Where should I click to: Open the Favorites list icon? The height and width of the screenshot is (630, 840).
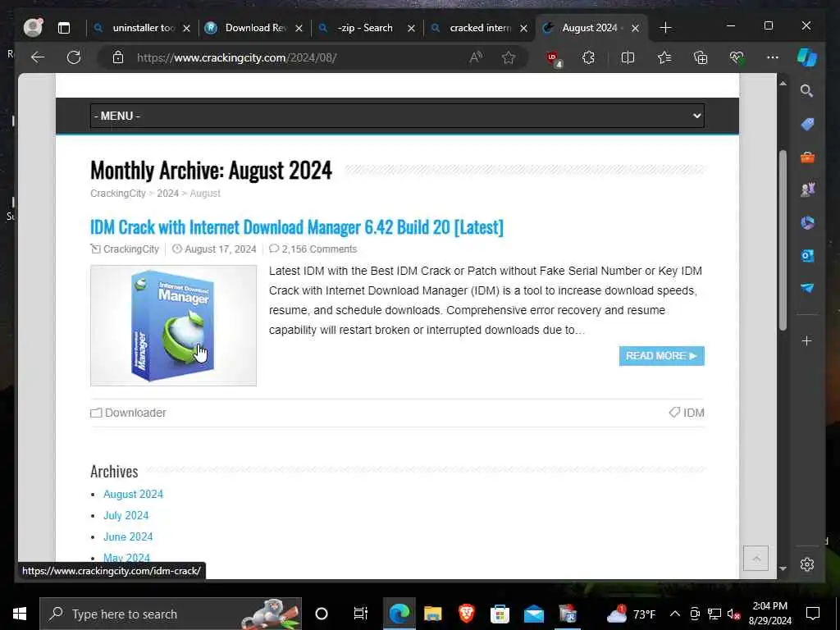pyautogui.click(x=664, y=57)
